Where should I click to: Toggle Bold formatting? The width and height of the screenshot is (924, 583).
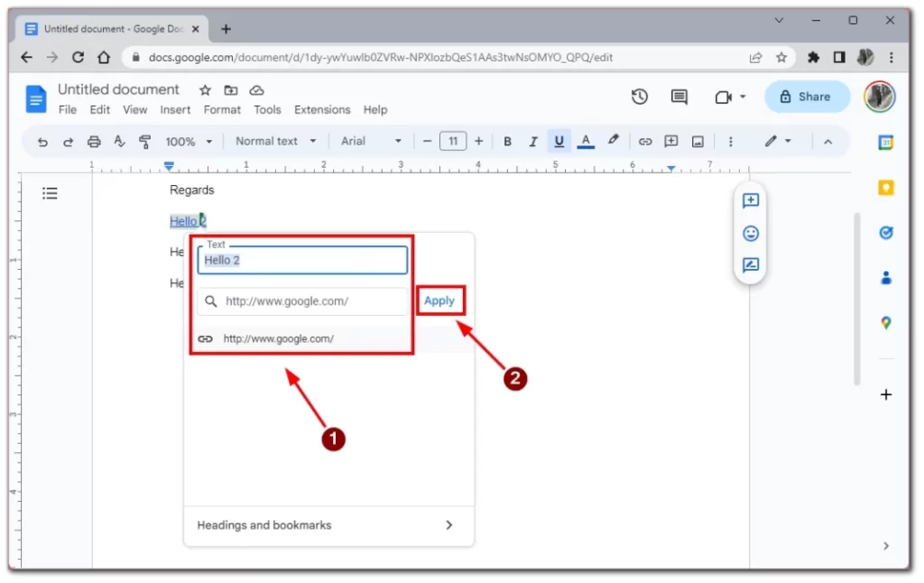click(507, 142)
